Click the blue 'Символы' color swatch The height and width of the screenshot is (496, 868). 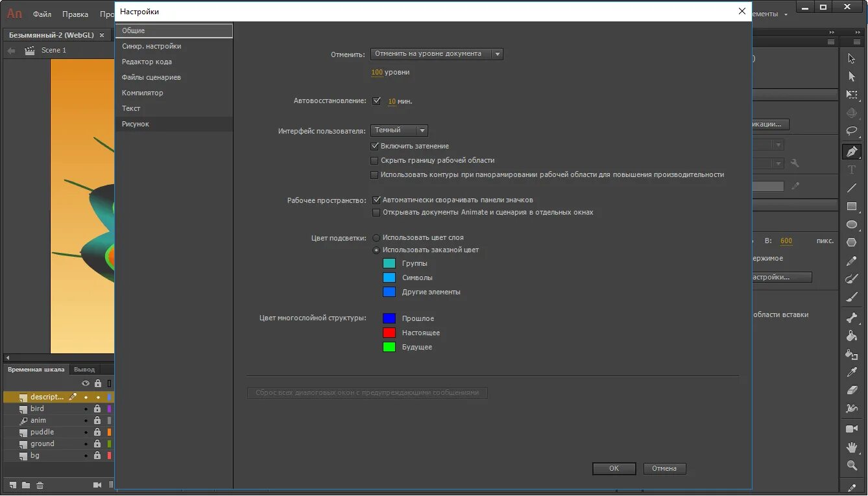(389, 278)
